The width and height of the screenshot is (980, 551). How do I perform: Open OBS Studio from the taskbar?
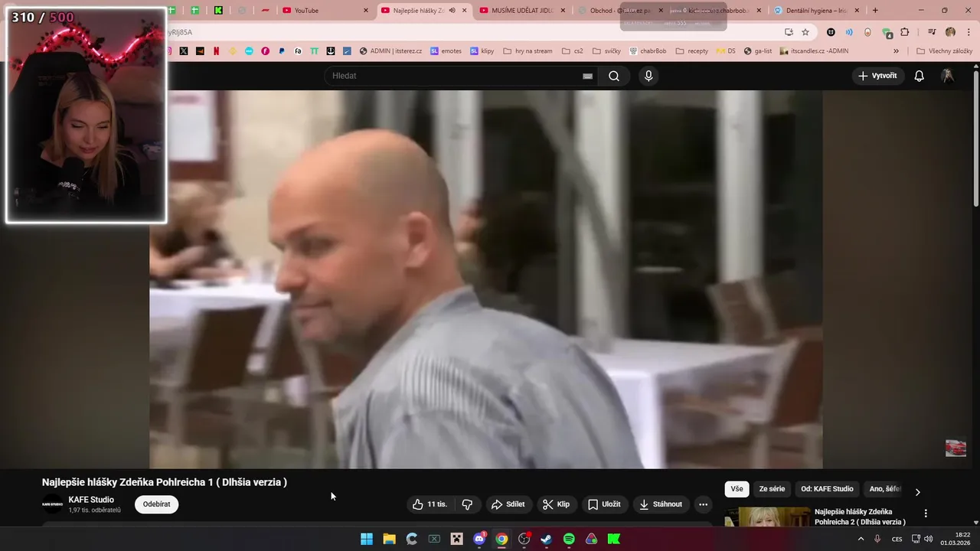[524, 539]
